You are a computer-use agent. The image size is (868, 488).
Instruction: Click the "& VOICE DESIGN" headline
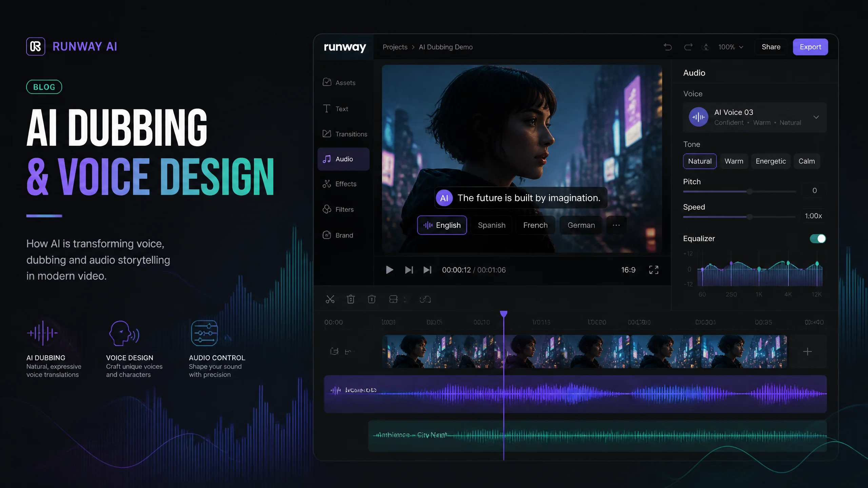(150, 177)
